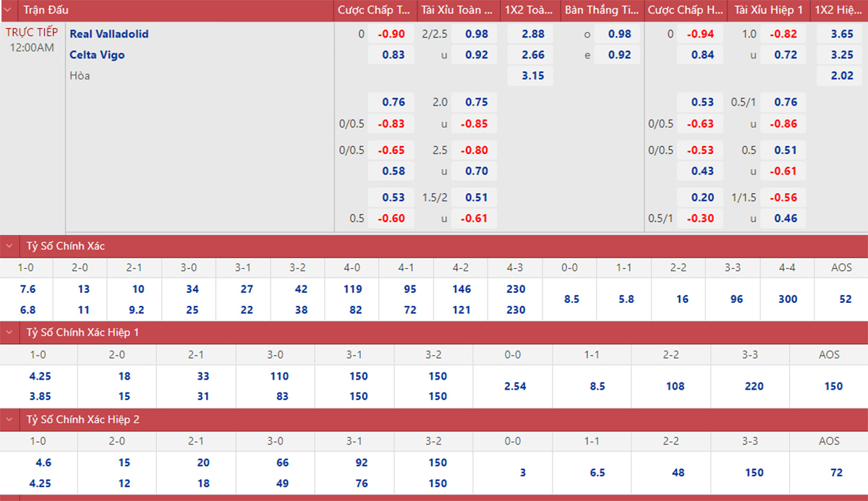The width and height of the screenshot is (868, 501).
Task: Collapse Tỷ Số Chính Xác Hiệp 1 chevron
Action: point(9,333)
